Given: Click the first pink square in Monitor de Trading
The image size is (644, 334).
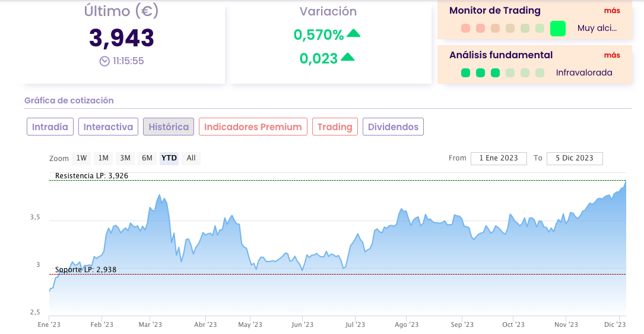Looking at the screenshot, I should coord(465,28).
